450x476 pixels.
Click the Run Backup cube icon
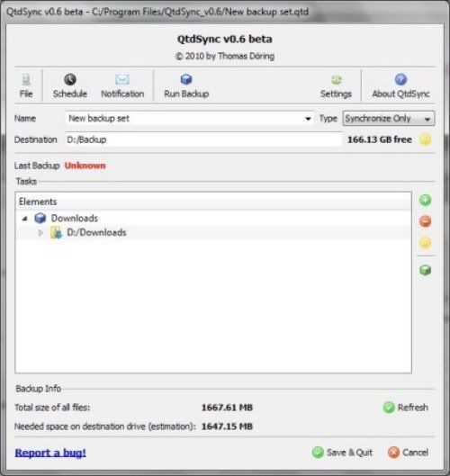coord(186,79)
